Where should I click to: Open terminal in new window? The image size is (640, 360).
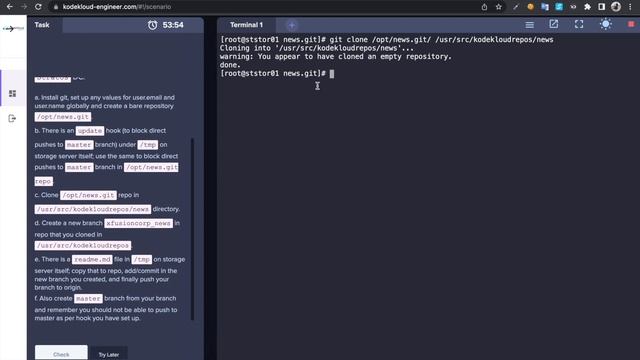click(554, 24)
